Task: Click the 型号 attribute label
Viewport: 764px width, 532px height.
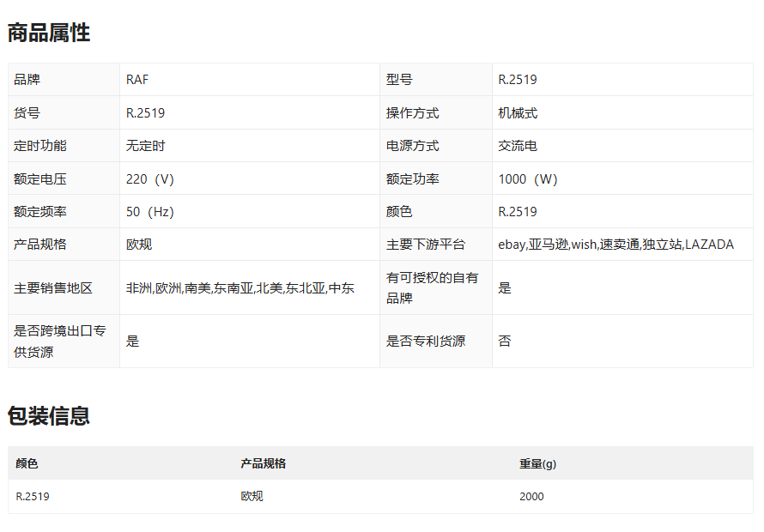Action: tap(399, 80)
